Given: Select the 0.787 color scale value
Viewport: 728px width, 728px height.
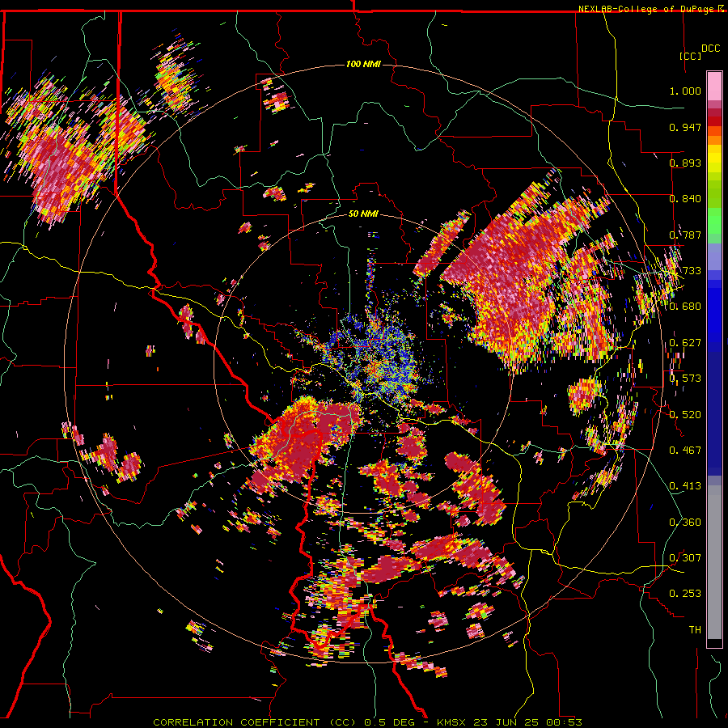Looking at the screenshot, I should click(x=685, y=235).
